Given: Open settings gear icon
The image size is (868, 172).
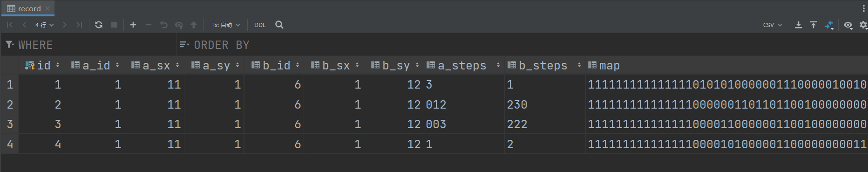Looking at the screenshot, I should [x=863, y=25].
